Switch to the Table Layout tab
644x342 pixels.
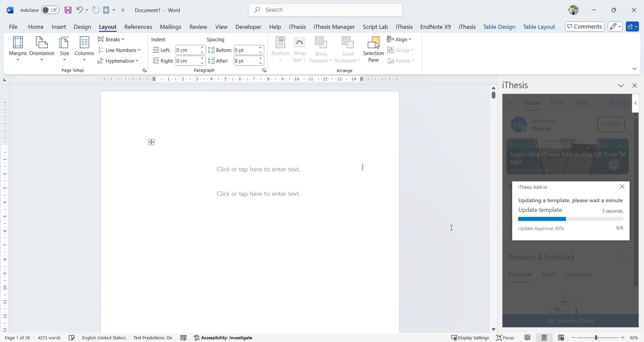[539, 27]
